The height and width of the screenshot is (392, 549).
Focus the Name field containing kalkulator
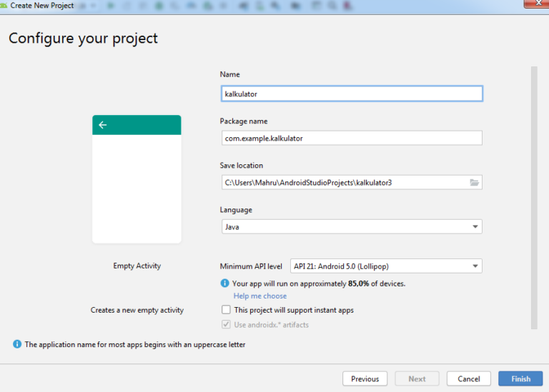(x=351, y=94)
